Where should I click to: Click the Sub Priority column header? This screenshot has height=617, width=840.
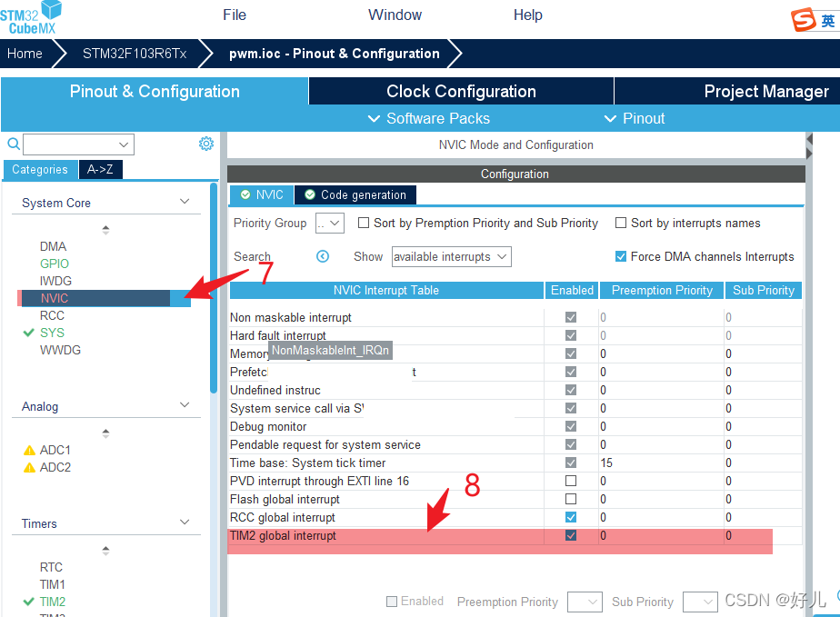(x=764, y=290)
